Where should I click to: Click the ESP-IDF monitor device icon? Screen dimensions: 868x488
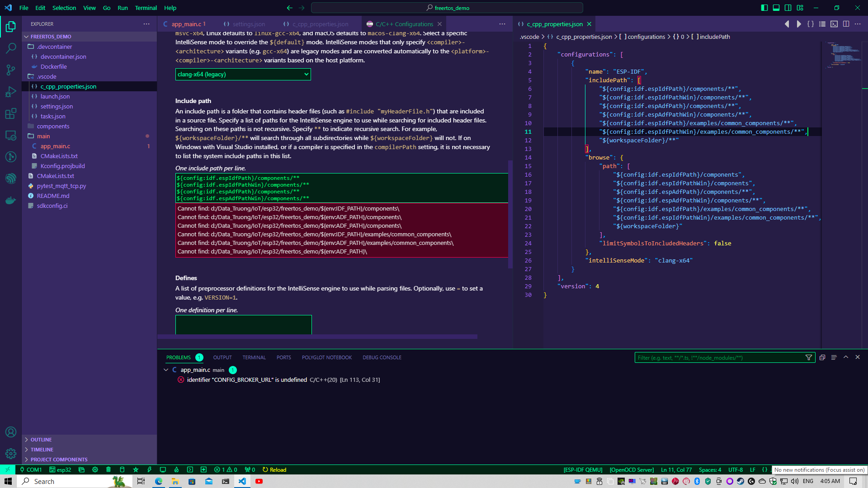click(163, 469)
